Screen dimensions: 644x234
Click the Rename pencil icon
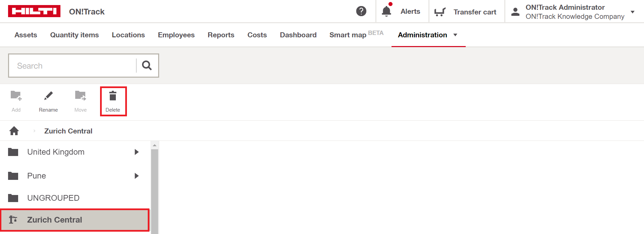click(48, 96)
